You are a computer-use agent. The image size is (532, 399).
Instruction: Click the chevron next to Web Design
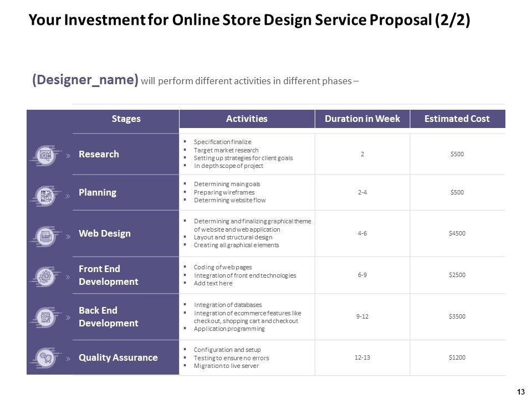(x=68, y=237)
